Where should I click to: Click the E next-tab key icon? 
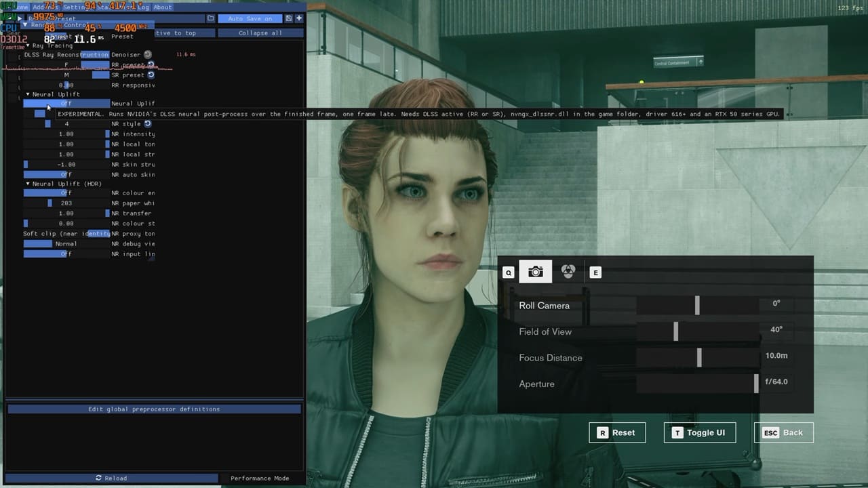pos(595,272)
